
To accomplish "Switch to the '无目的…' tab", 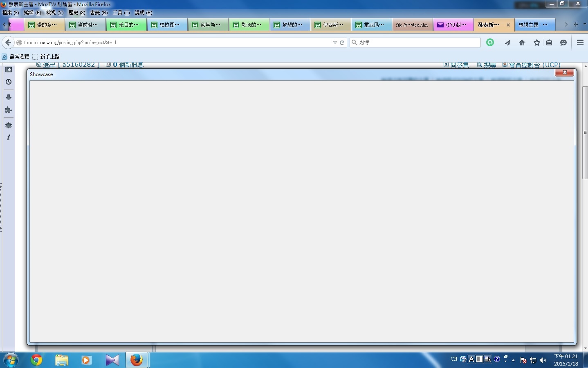I will click(126, 25).
